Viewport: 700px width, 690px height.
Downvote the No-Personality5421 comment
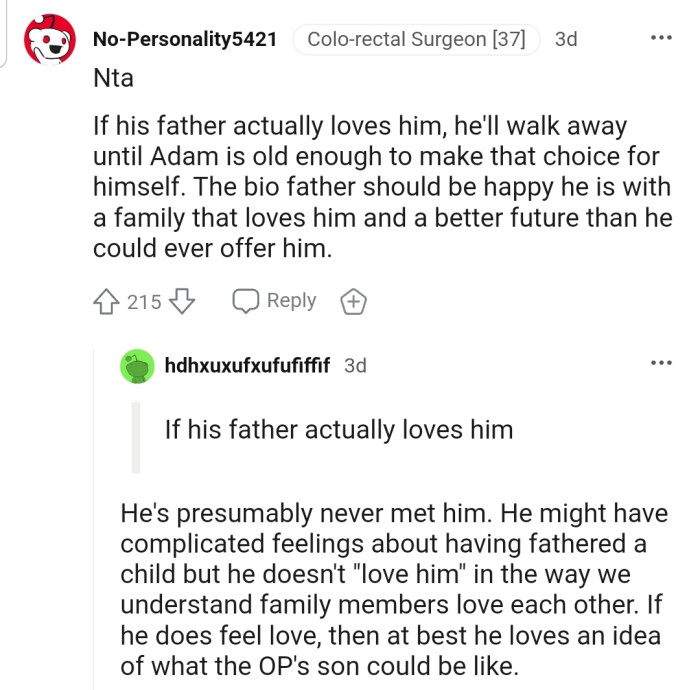point(181,301)
